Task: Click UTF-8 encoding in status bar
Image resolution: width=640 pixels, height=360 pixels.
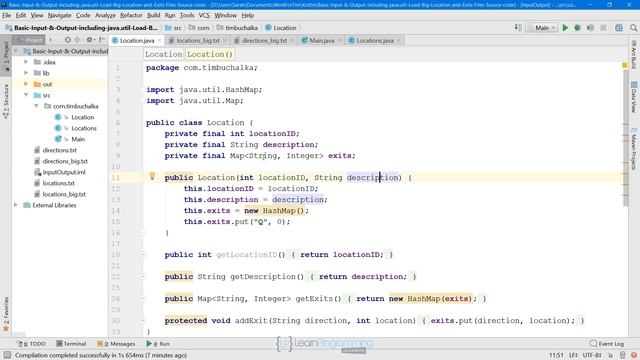Action: point(593,355)
